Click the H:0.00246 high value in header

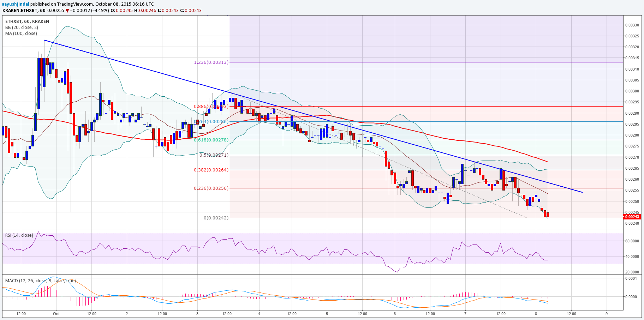point(145,11)
